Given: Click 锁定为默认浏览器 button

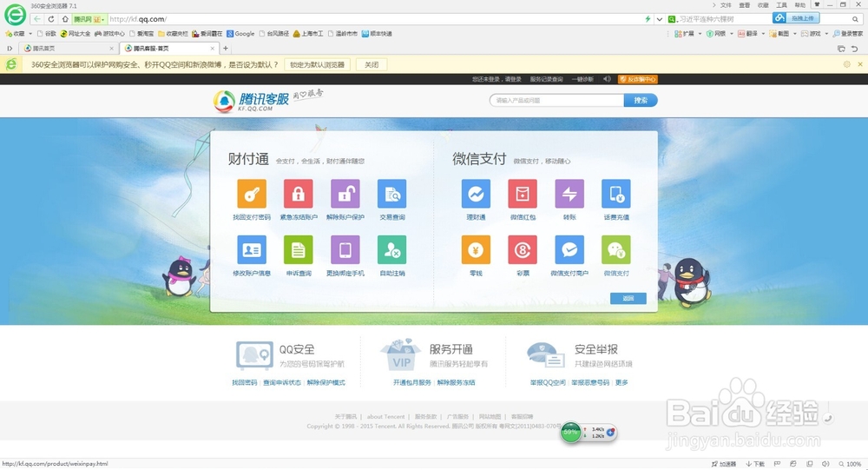Looking at the screenshot, I should tap(317, 65).
